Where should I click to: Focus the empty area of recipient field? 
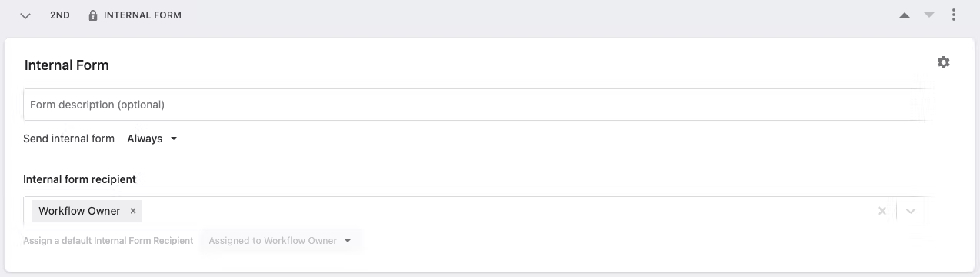pyautogui.click(x=508, y=211)
